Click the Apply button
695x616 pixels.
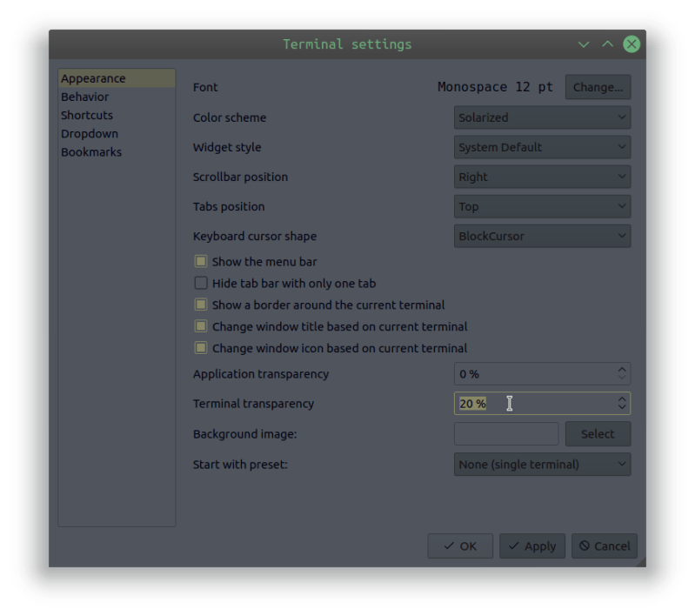click(531, 546)
